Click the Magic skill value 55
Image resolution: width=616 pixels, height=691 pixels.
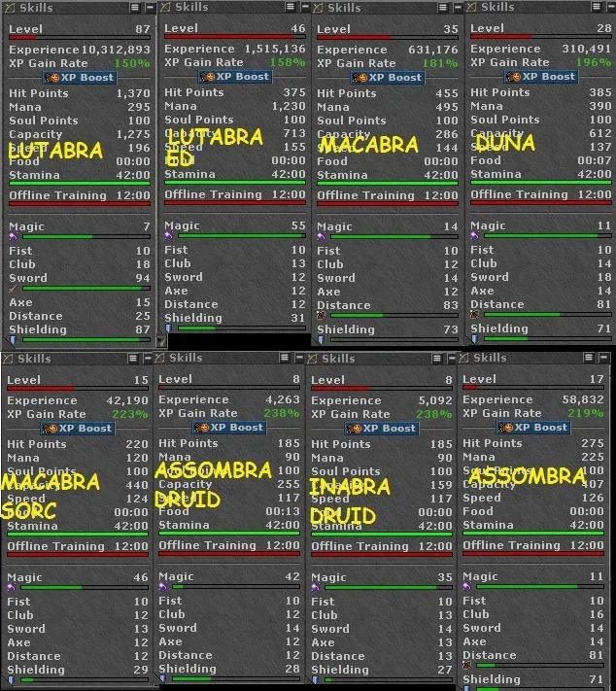[x=298, y=225]
